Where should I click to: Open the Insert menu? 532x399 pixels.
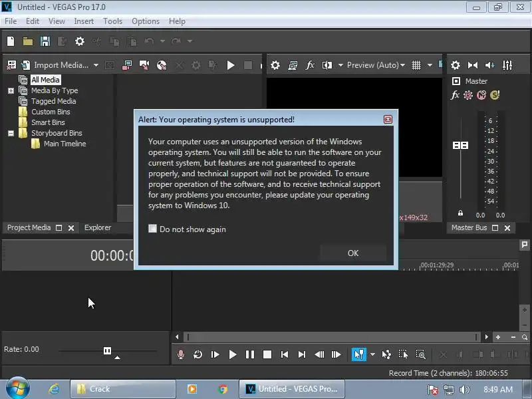coord(84,21)
